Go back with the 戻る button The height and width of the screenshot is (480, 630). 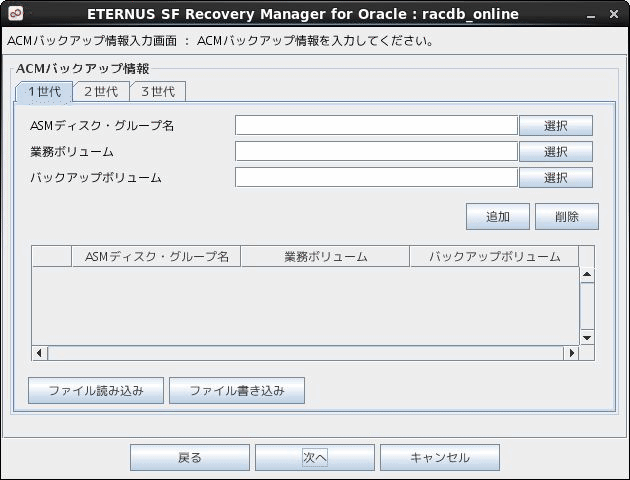tap(190, 458)
